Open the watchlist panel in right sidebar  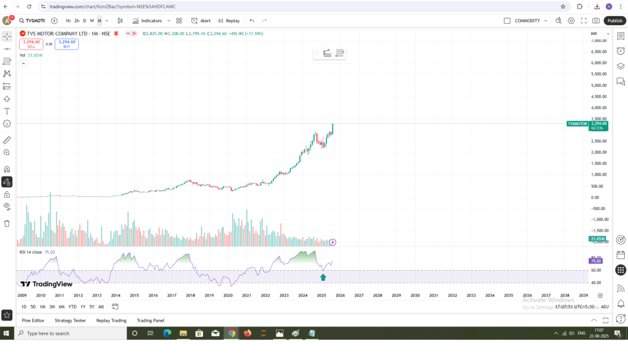coord(621,36)
